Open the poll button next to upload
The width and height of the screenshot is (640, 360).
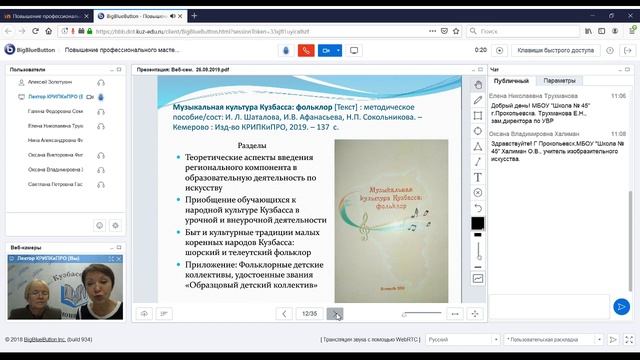click(164, 314)
